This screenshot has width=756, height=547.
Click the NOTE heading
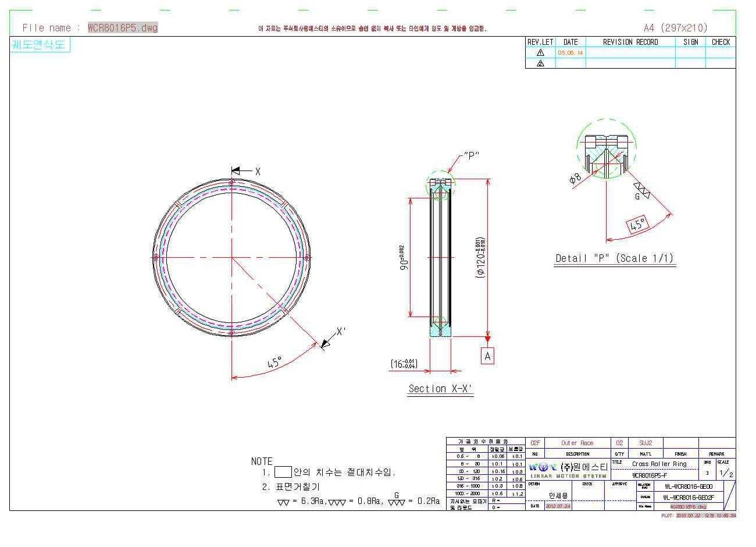click(262, 461)
